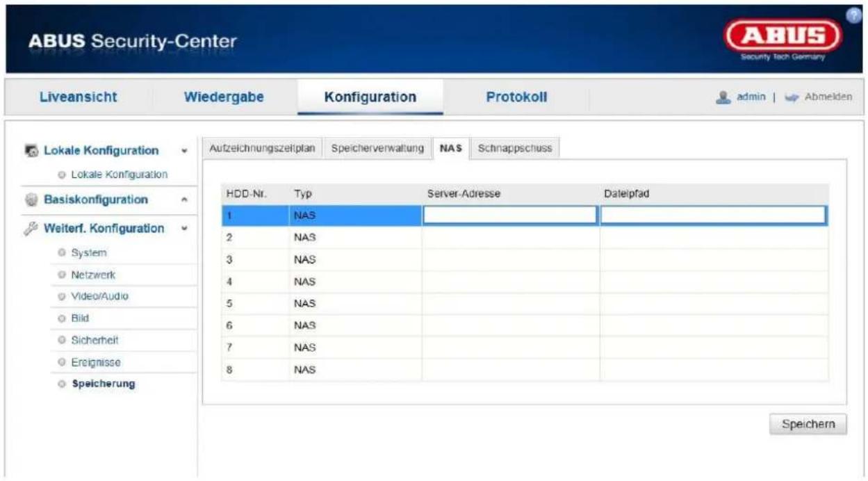Click the Basiskonfiguration gear icon
Viewport: 868px width, 481px height.
[x=31, y=200]
